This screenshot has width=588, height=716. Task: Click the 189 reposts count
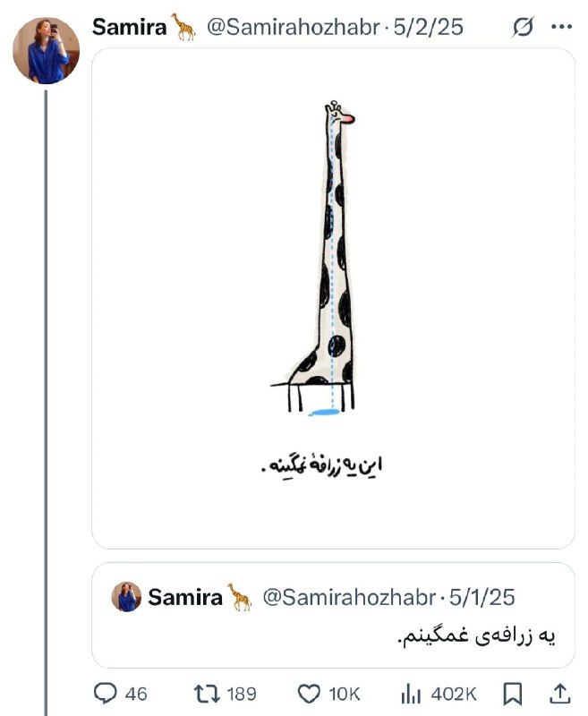coord(242,695)
